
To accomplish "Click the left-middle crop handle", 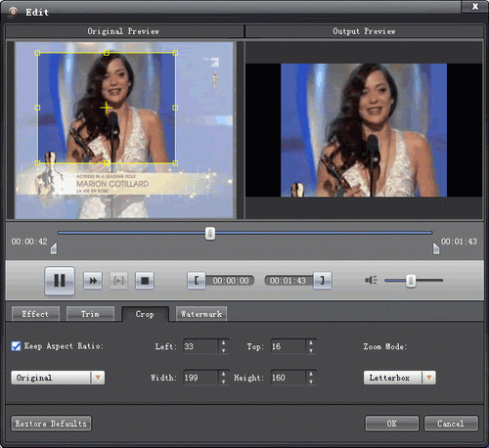I will click(x=37, y=108).
